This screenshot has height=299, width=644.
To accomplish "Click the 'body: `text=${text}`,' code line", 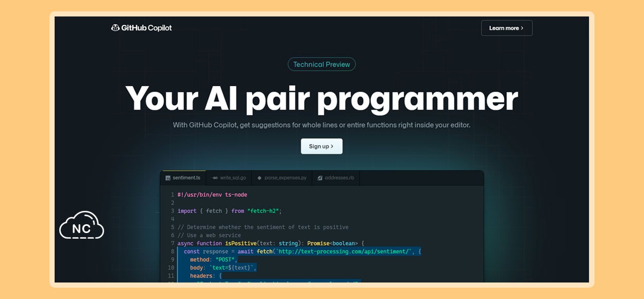I will pyautogui.click(x=223, y=268).
